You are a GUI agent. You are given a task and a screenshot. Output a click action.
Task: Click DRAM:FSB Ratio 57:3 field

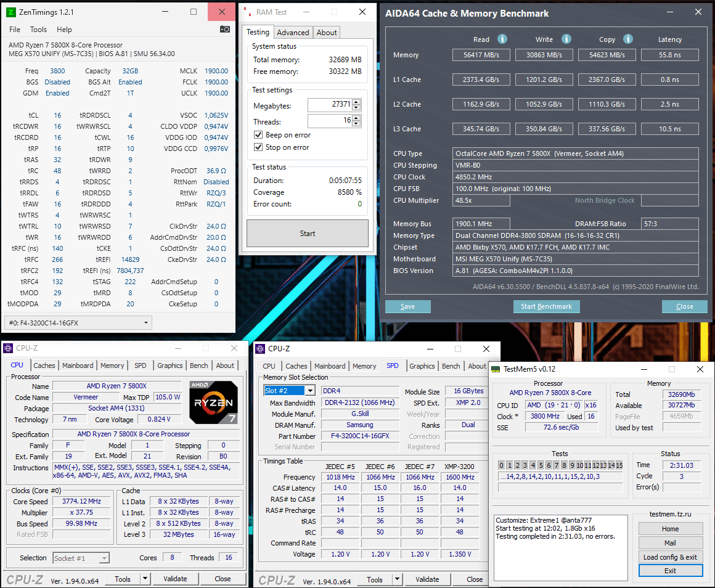click(670, 224)
